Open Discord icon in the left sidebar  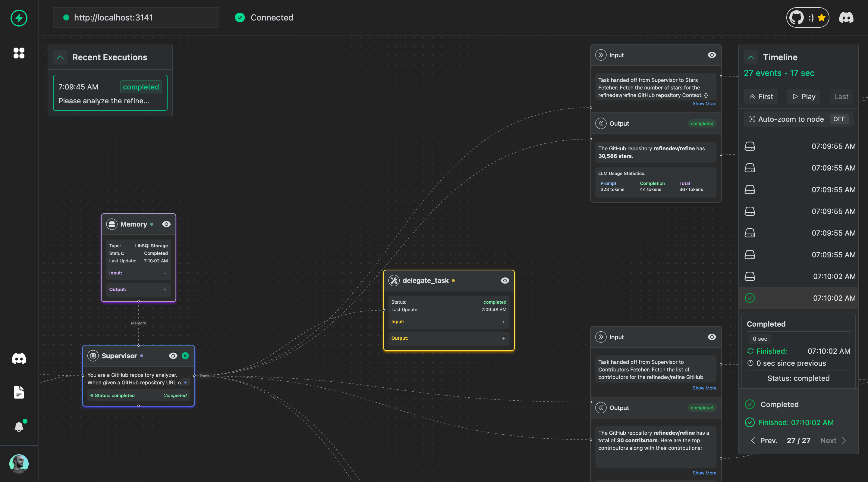point(19,358)
